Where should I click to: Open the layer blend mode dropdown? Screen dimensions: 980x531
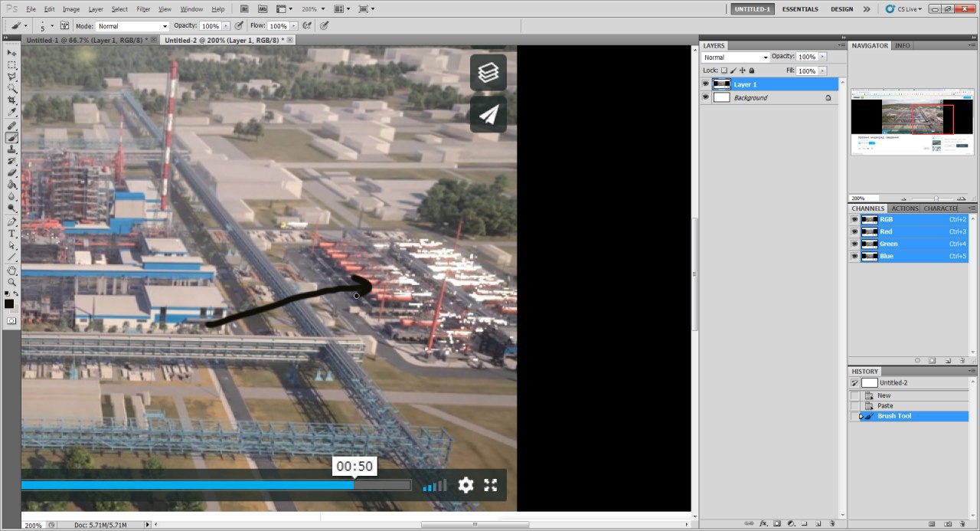tap(736, 57)
